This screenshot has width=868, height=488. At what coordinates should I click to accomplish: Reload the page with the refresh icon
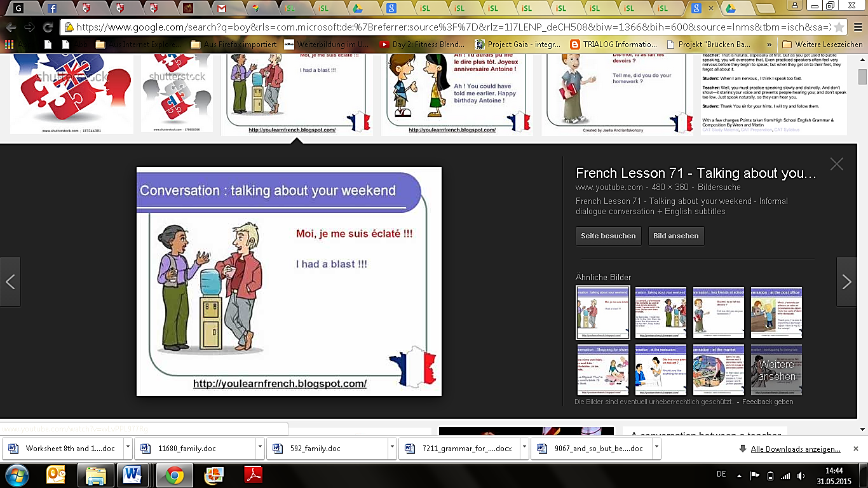48,27
